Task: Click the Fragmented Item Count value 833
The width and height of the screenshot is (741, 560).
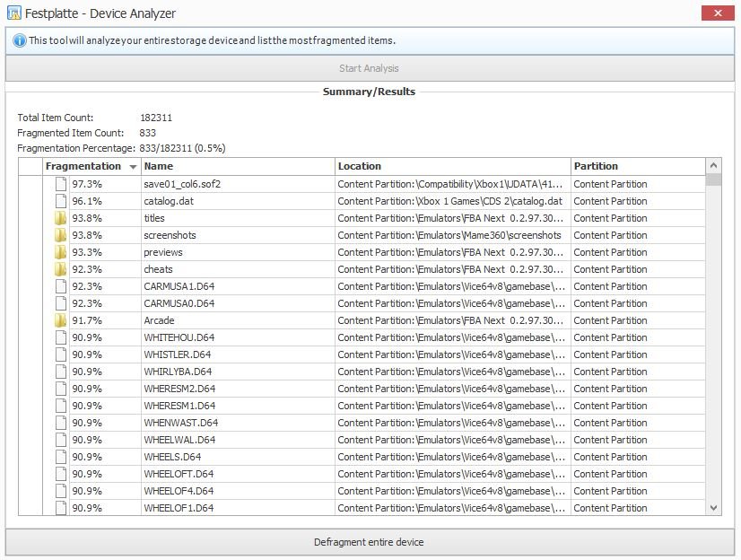Action: coord(147,133)
